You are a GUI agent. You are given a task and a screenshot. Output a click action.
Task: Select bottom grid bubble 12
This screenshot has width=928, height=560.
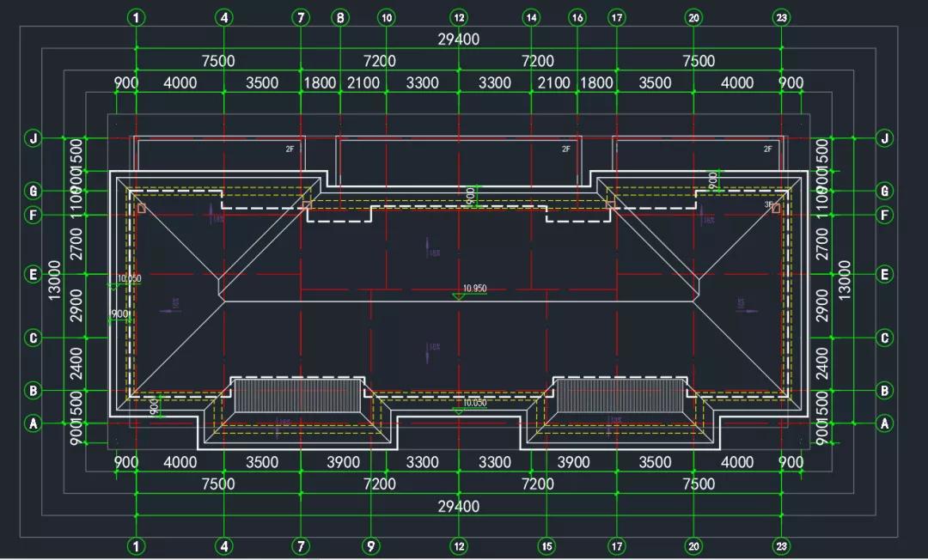click(459, 545)
